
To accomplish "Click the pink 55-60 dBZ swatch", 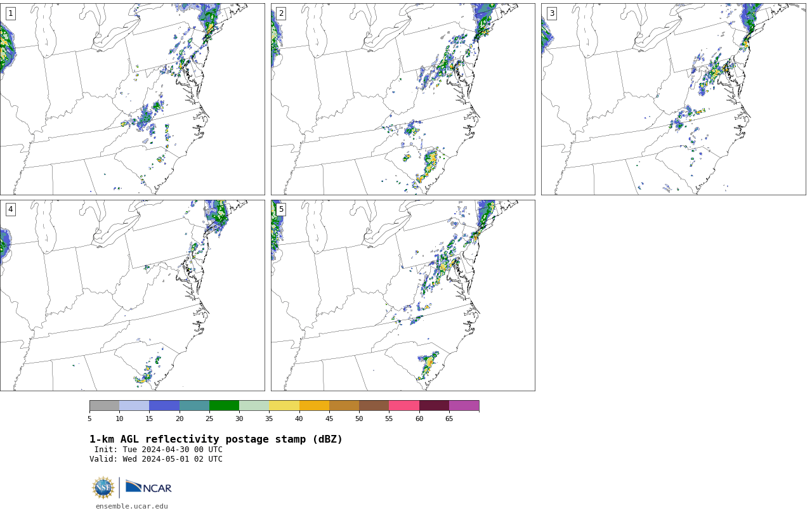I will coord(404,406).
